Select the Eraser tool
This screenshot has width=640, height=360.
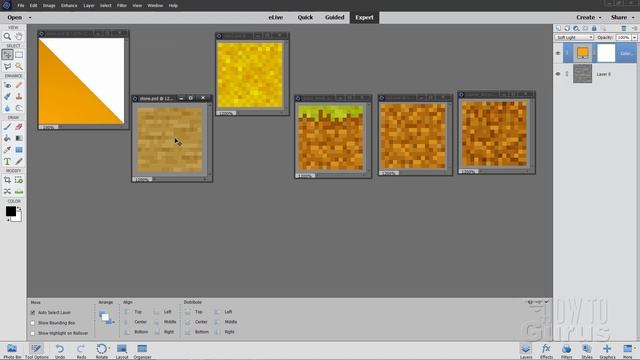point(19,127)
